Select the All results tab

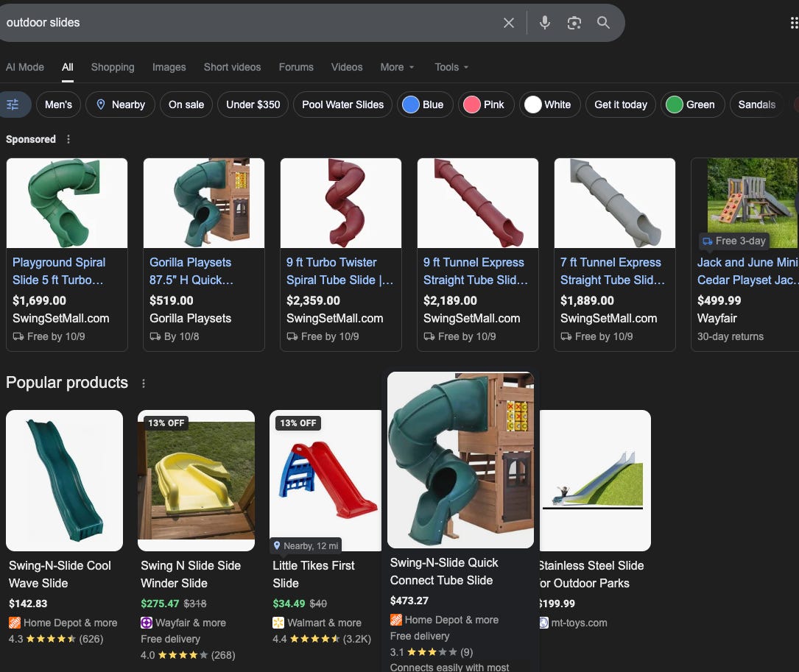68,67
